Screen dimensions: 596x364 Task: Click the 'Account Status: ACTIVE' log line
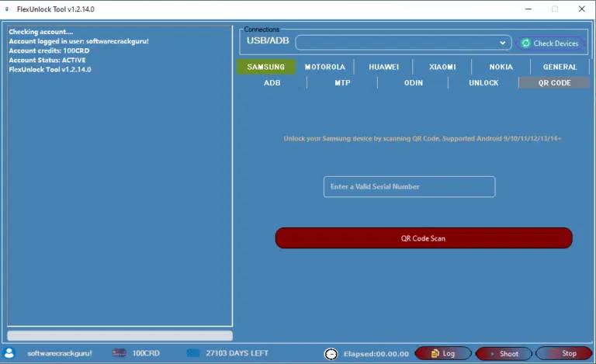pyautogui.click(x=47, y=60)
